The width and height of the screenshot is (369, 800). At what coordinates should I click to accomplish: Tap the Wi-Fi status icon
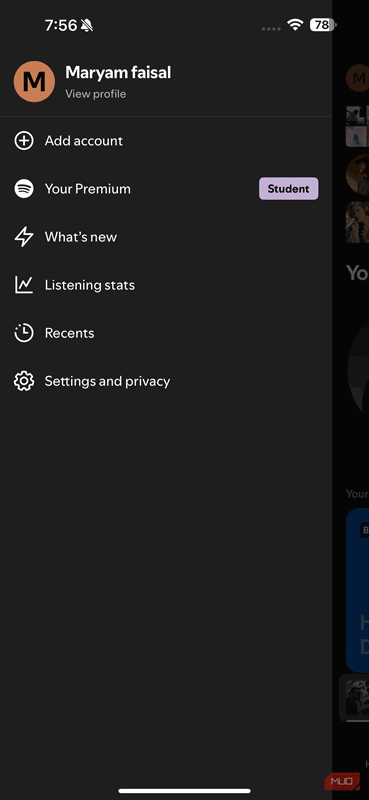[x=295, y=25]
